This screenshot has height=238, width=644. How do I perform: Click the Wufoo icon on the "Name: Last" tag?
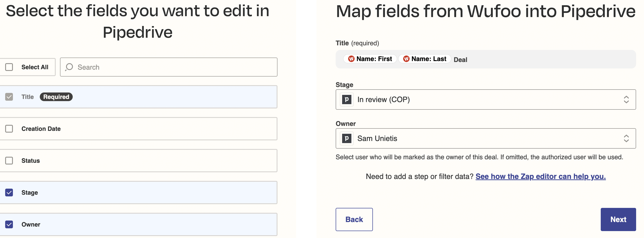click(406, 59)
